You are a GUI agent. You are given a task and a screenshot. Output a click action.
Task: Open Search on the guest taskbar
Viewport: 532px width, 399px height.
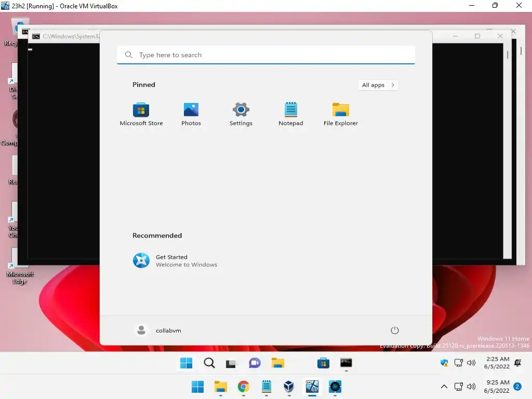tap(209, 363)
